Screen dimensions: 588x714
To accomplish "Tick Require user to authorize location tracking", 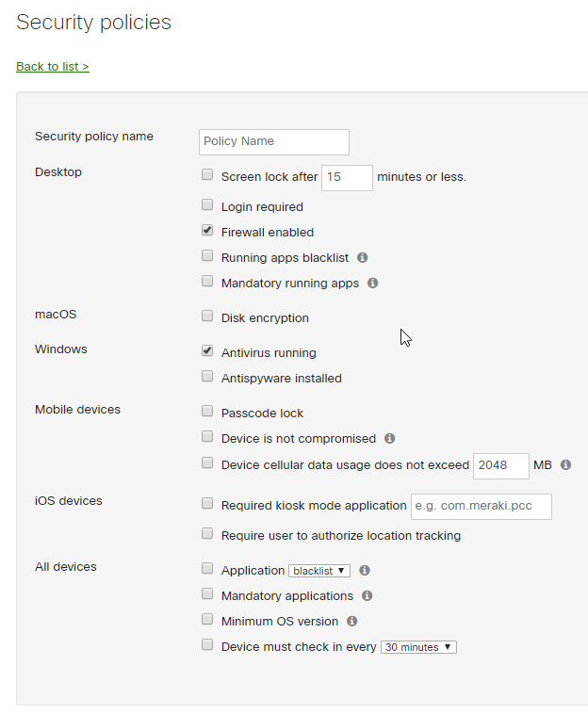I will coord(207,533).
